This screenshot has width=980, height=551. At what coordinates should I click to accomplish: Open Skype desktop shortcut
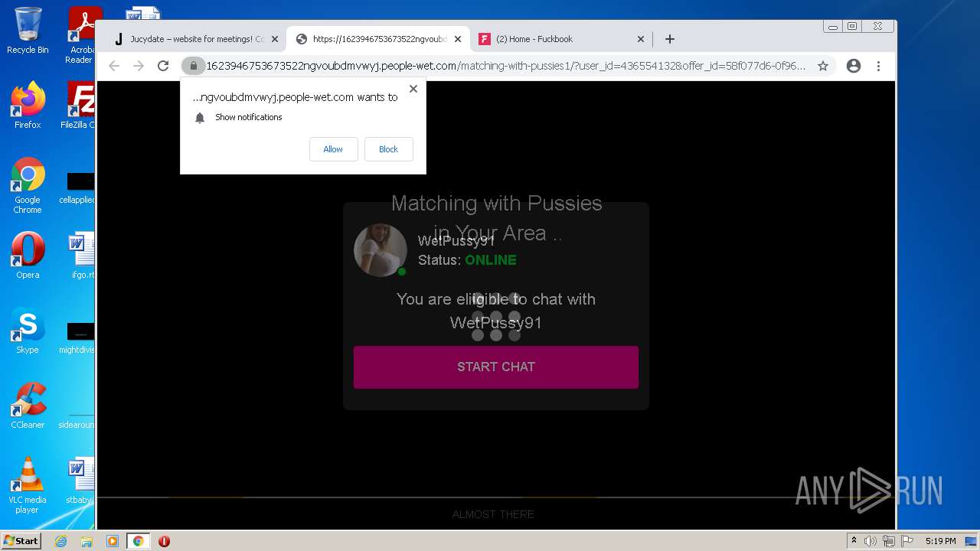28,331
